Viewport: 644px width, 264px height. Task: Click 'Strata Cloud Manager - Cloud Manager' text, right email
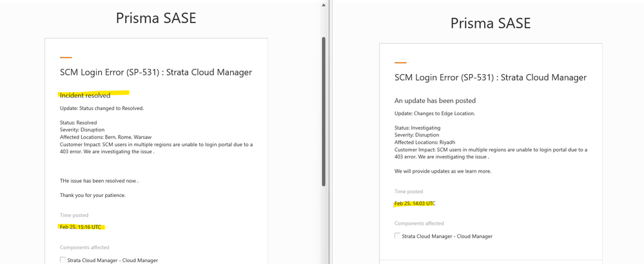click(447, 236)
